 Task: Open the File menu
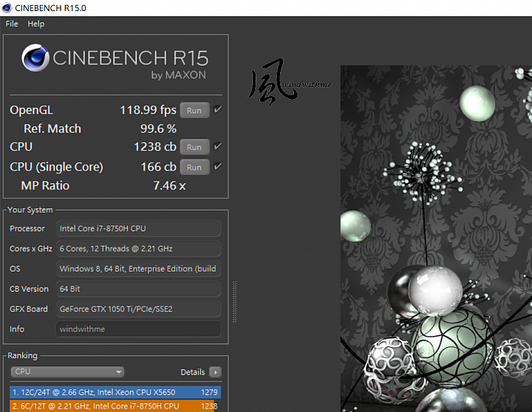pos(12,24)
